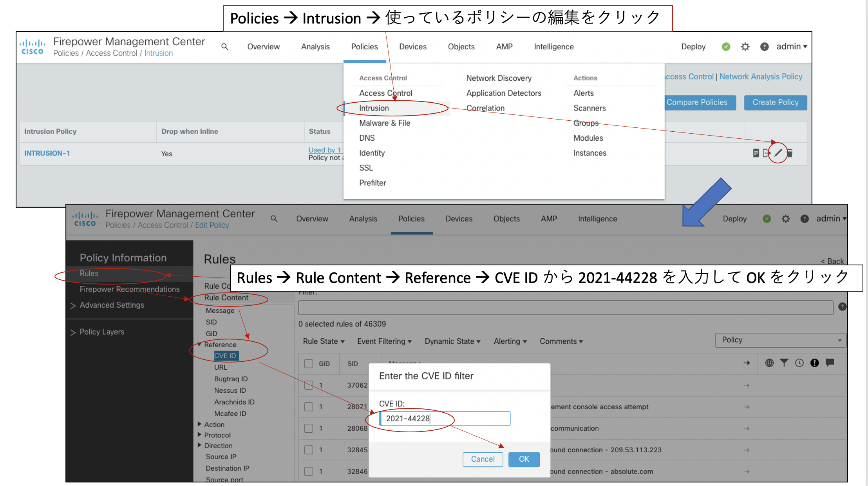
Task: Click the green deployment status check icon
Action: (x=726, y=47)
